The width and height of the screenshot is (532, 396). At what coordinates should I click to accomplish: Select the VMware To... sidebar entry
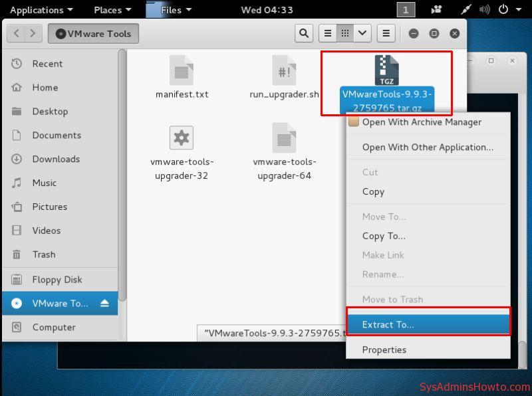click(x=60, y=303)
